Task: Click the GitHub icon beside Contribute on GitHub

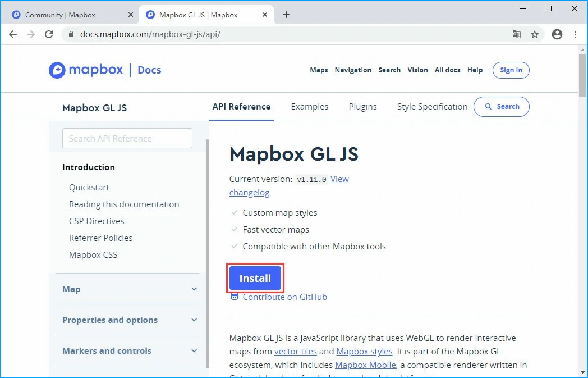Action: point(234,297)
